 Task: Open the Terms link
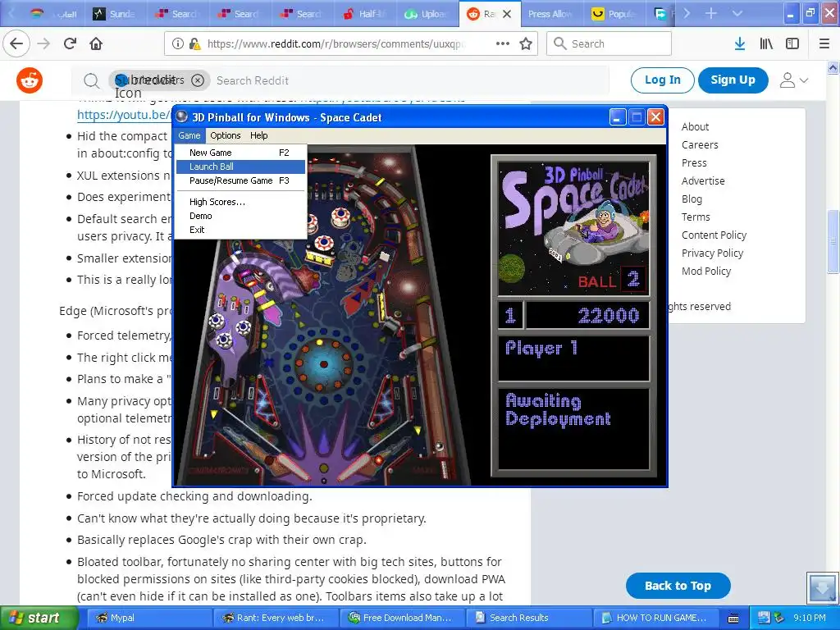696,217
